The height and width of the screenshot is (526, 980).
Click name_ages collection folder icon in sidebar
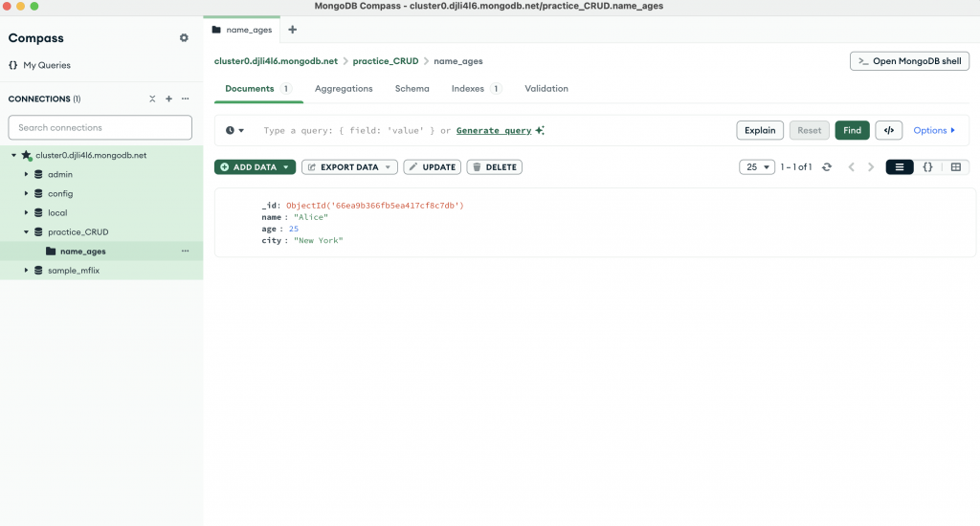click(x=51, y=252)
